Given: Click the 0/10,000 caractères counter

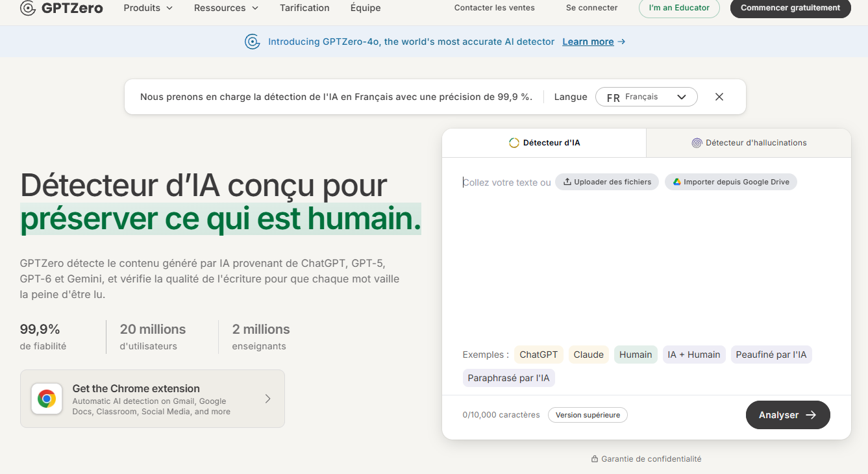Looking at the screenshot, I should click(501, 415).
